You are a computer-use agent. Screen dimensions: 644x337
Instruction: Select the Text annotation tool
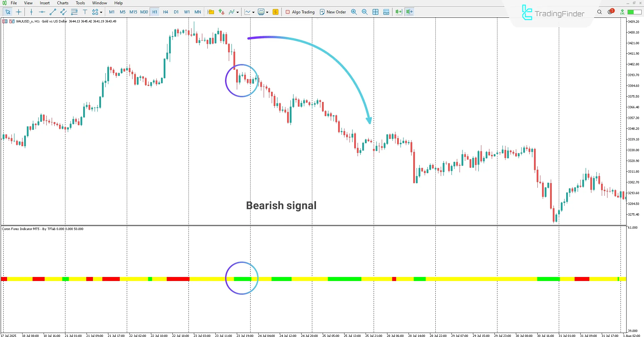click(85, 12)
